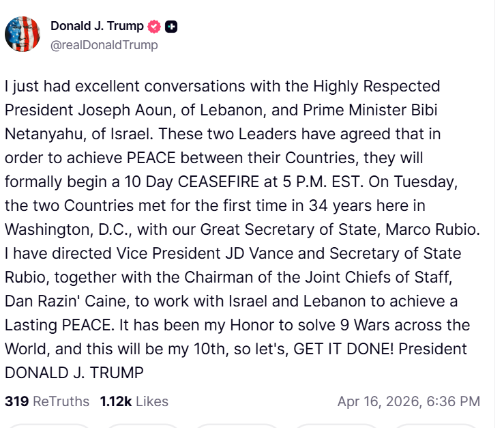This screenshot has width=504, height=428.
Task: Click the middle pill button under the post
Action: click(237, 425)
